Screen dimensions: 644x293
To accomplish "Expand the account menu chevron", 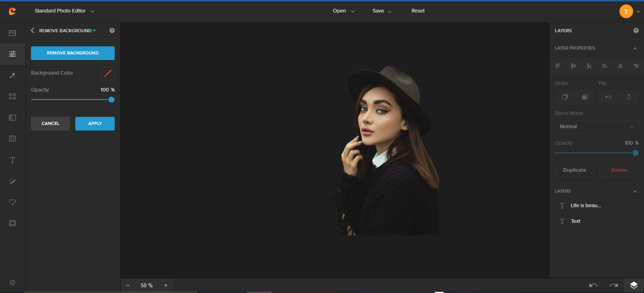I will tap(638, 12).
